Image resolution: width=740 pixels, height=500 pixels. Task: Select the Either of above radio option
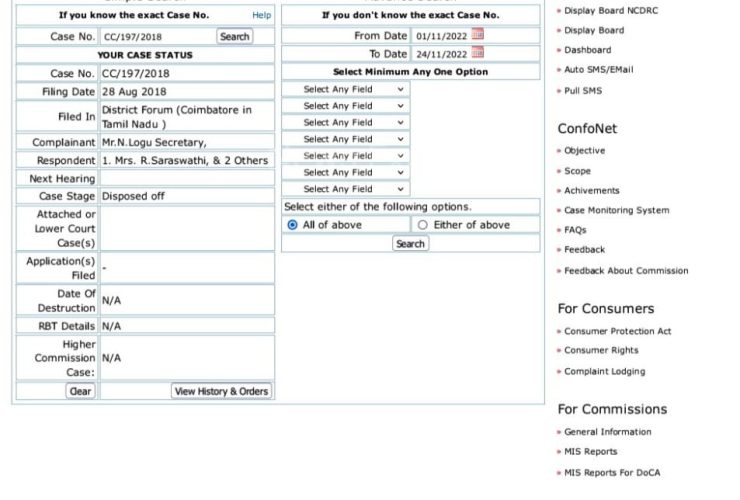coord(423,225)
